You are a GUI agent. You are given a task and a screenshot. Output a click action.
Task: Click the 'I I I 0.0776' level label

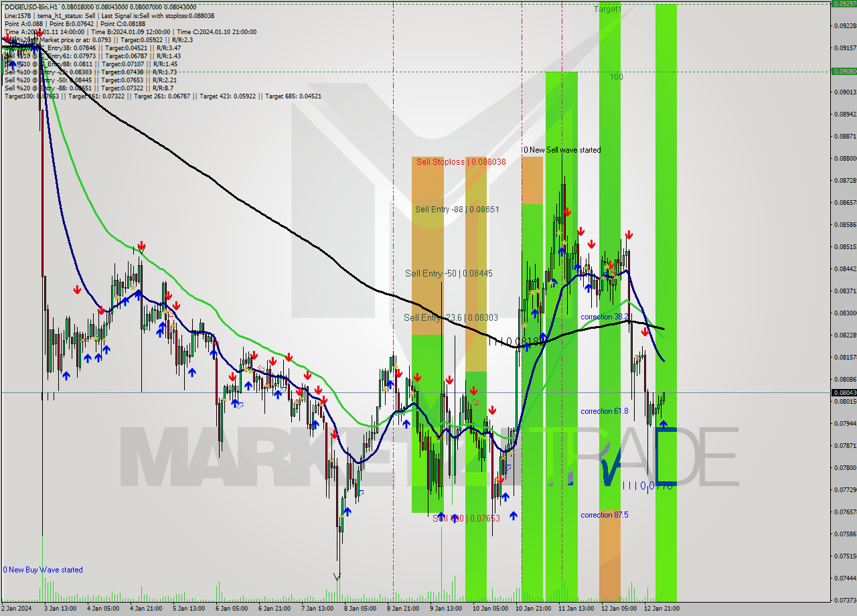point(647,485)
